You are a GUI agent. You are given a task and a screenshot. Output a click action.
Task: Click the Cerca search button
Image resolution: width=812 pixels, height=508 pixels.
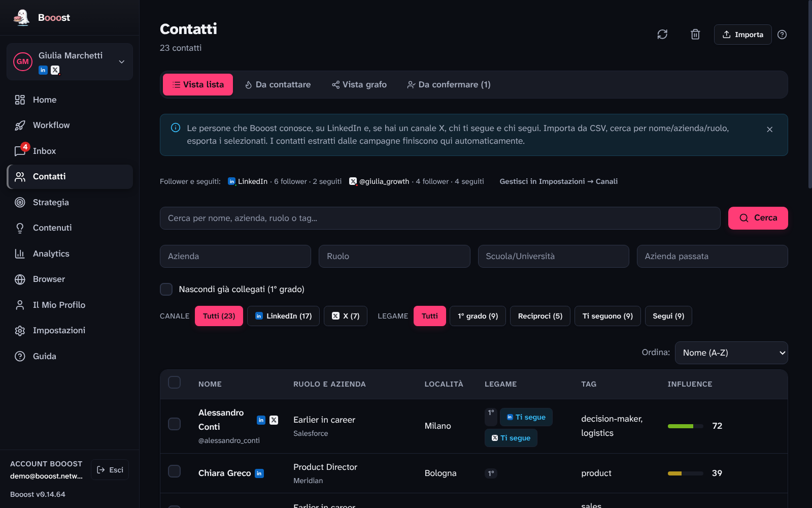[x=758, y=218]
